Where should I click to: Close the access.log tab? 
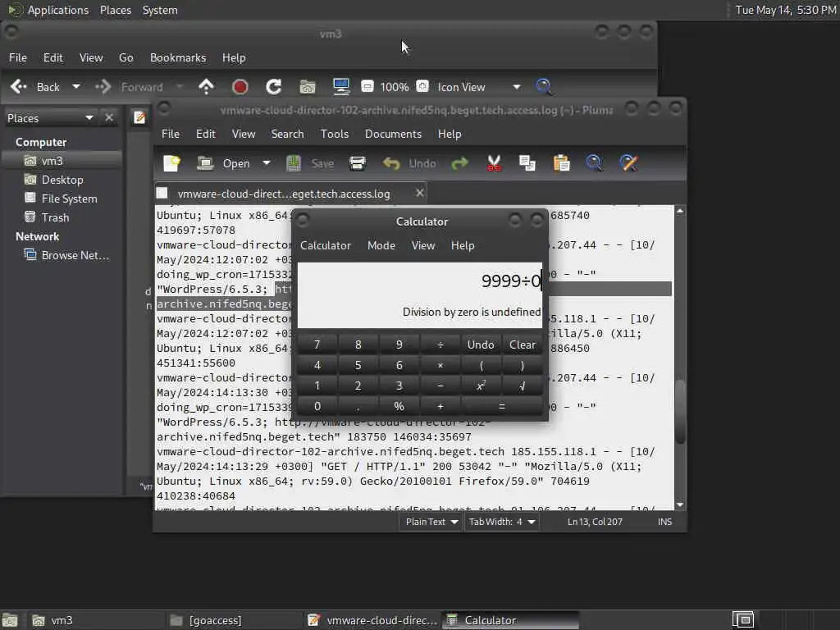click(x=420, y=193)
